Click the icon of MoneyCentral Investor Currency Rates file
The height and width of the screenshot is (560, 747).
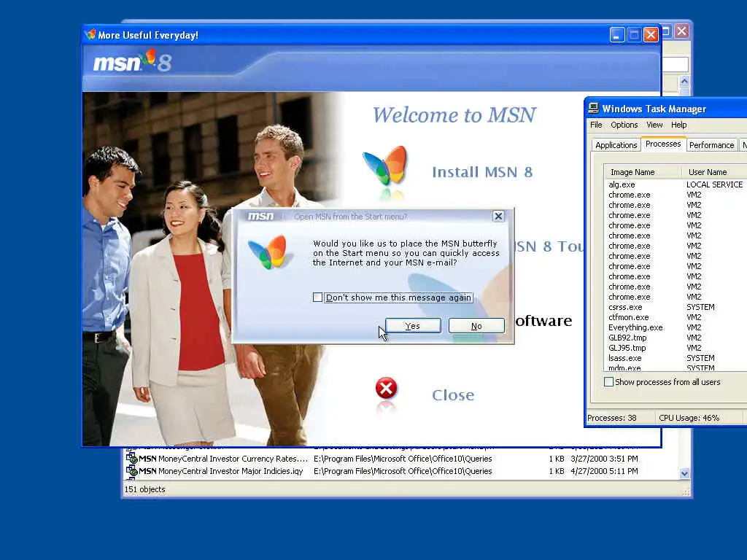(131, 459)
